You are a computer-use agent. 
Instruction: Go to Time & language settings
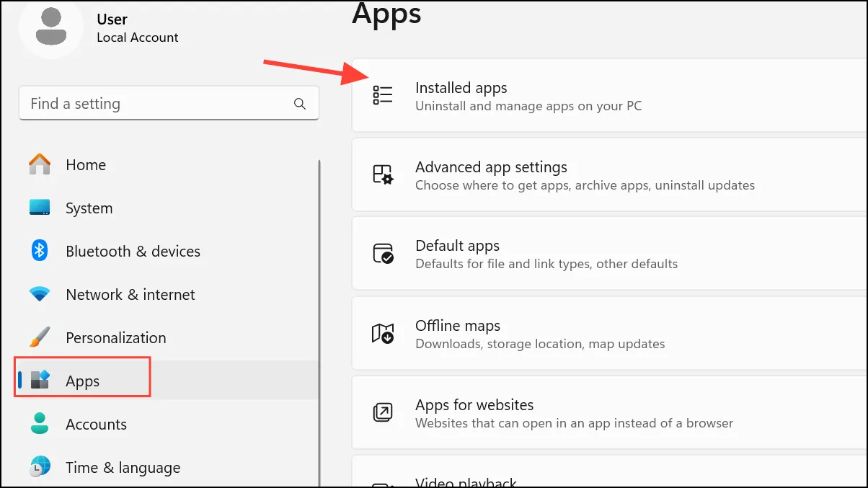(x=166, y=468)
